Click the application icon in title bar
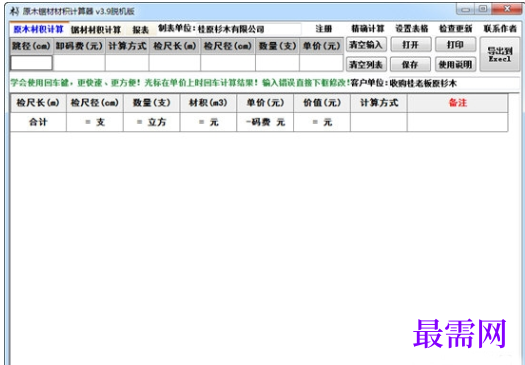This screenshot has width=525, height=365. (x=14, y=11)
